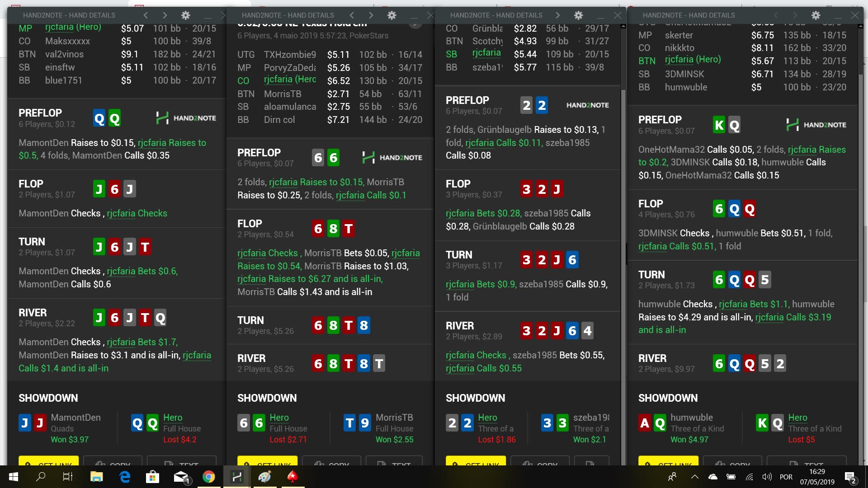Click Hand2Note logo in QQ preflop section
The width and height of the screenshot is (868, 488).
tap(186, 118)
